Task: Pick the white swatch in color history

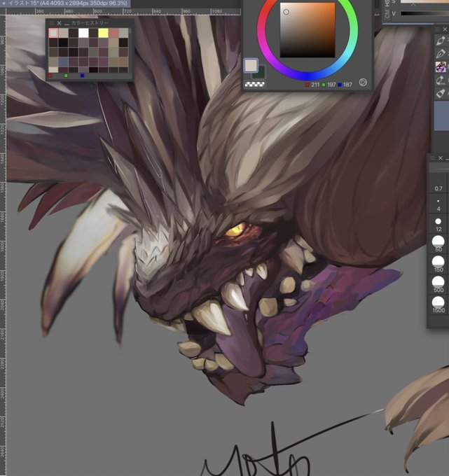Action: [83, 33]
